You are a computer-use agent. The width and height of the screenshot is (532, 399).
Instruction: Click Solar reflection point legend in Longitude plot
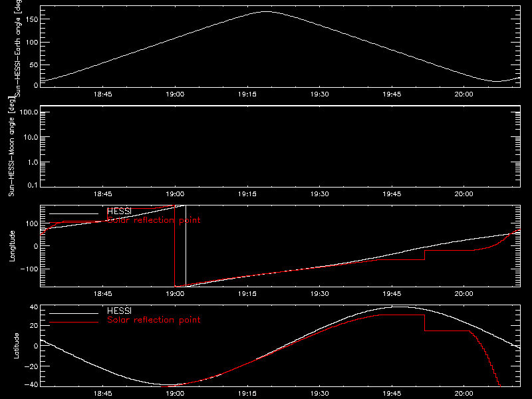154,220
